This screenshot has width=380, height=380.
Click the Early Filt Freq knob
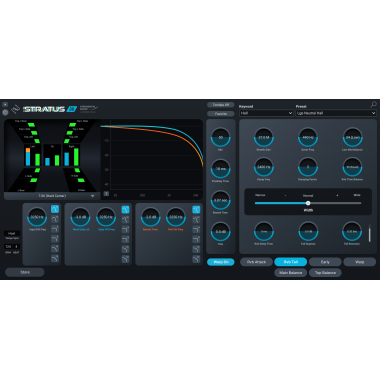[106, 217]
